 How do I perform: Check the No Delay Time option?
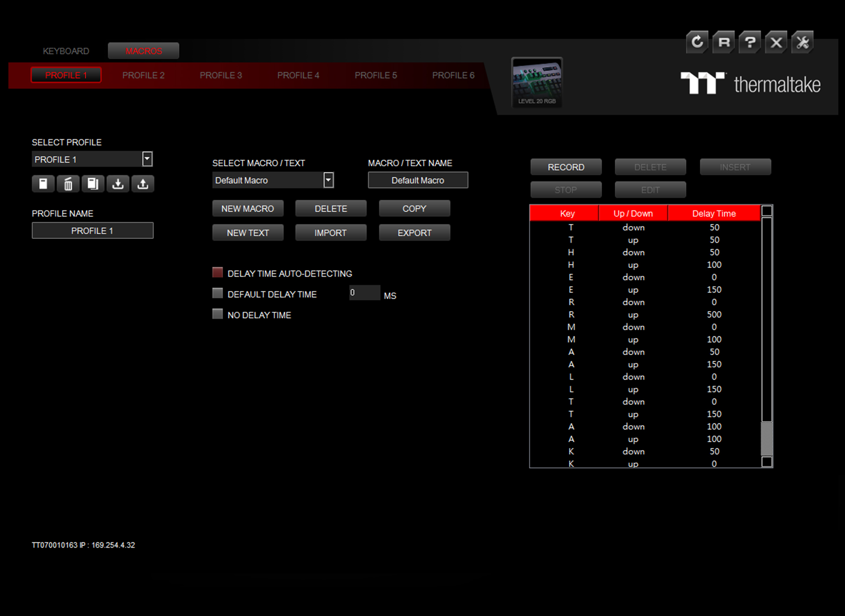217,314
